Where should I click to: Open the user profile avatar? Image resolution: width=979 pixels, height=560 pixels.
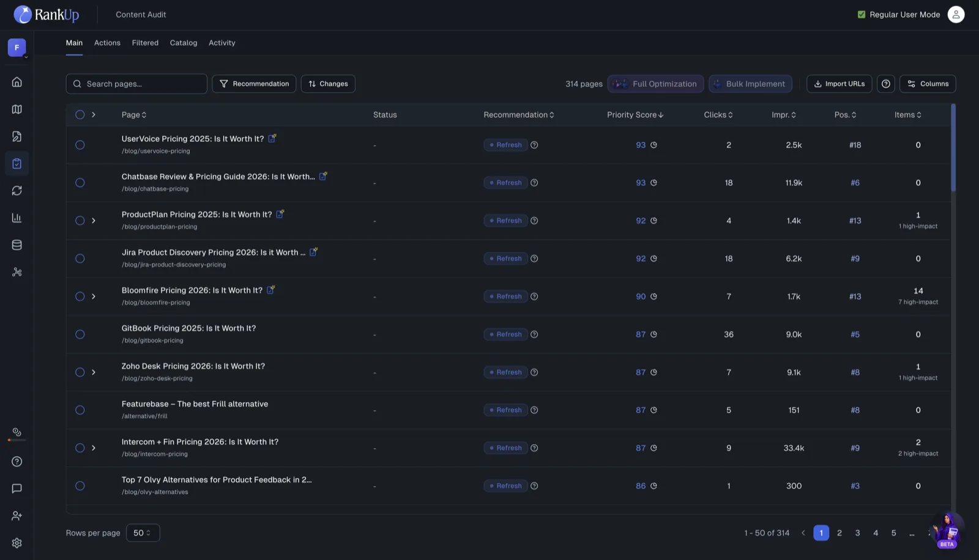click(x=956, y=15)
